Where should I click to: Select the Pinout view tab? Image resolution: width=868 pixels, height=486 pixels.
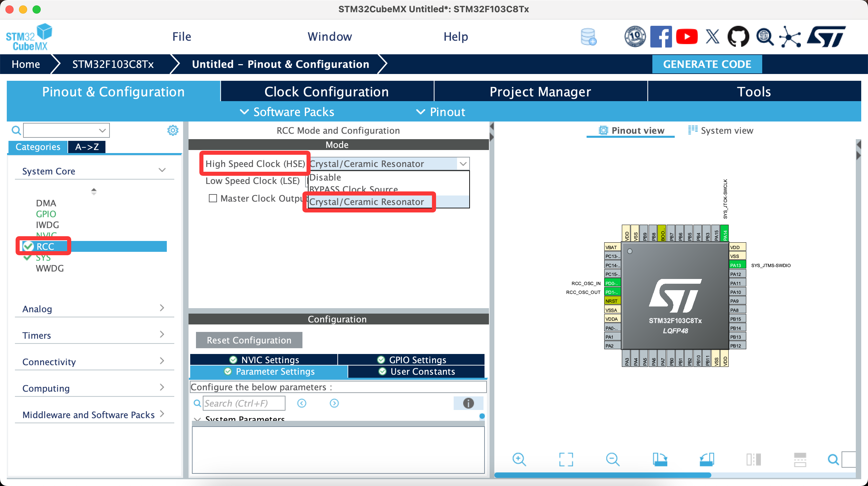(x=631, y=130)
